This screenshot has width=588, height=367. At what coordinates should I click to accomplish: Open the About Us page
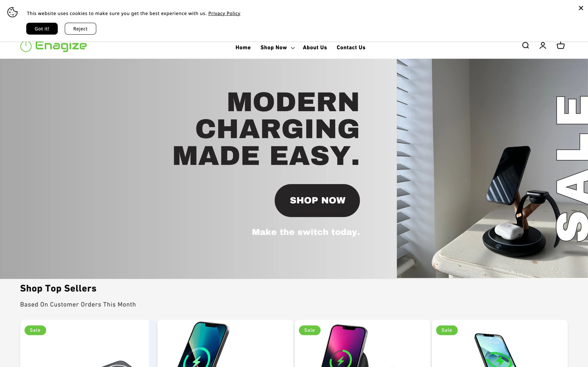coord(315,48)
